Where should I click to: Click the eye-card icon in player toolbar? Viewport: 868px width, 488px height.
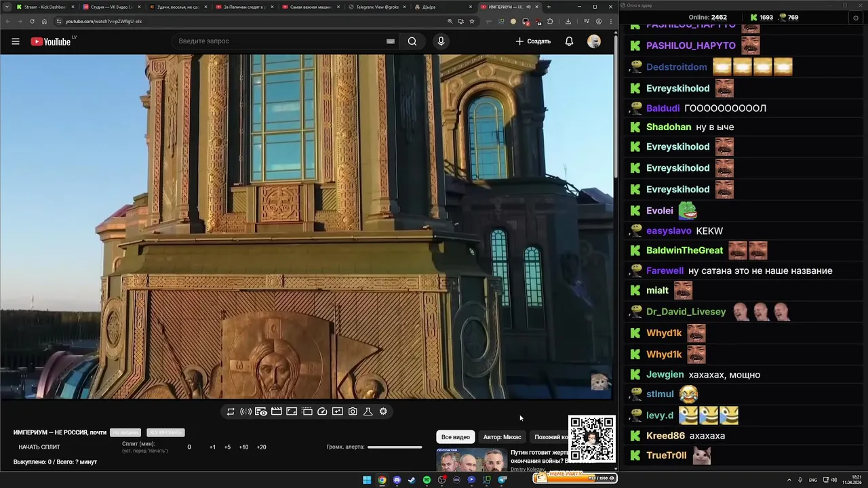tap(261, 411)
